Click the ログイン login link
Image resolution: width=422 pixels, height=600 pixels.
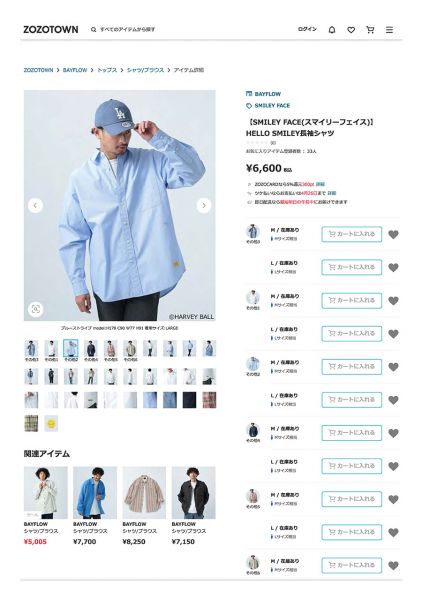[x=307, y=29]
